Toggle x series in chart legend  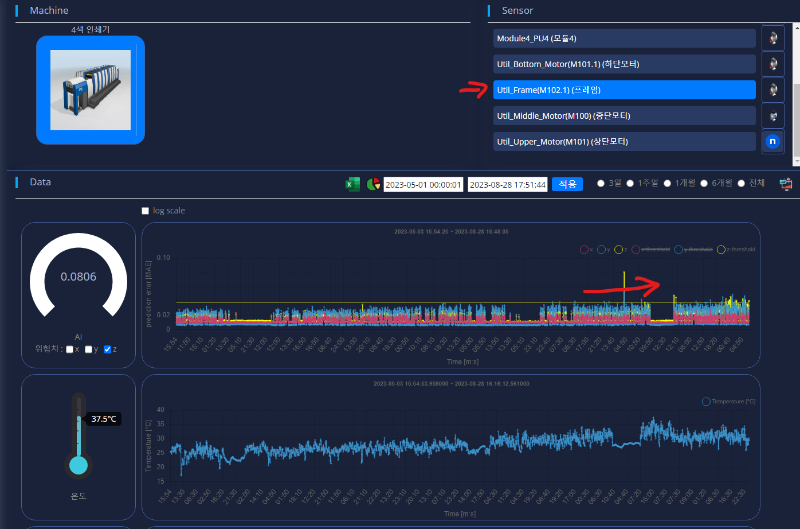(587, 249)
